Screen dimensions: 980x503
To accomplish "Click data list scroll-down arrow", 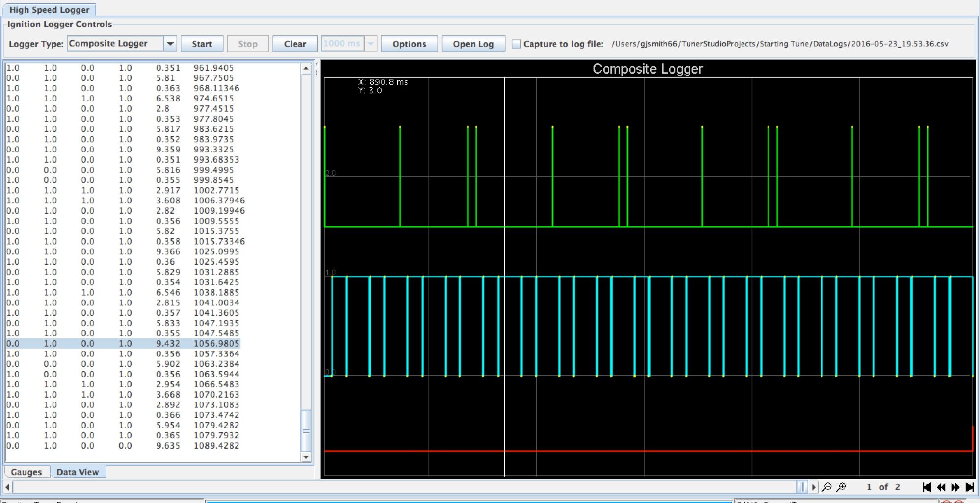I will [306, 457].
